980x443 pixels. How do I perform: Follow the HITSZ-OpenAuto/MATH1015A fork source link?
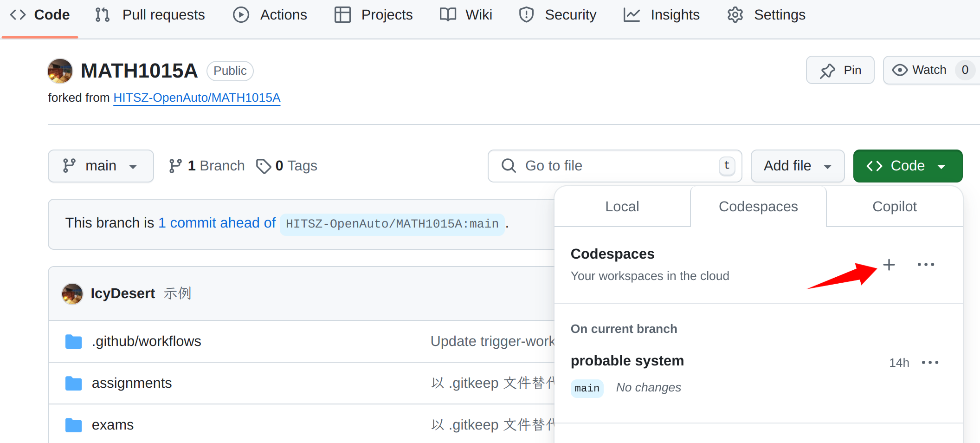197,98
